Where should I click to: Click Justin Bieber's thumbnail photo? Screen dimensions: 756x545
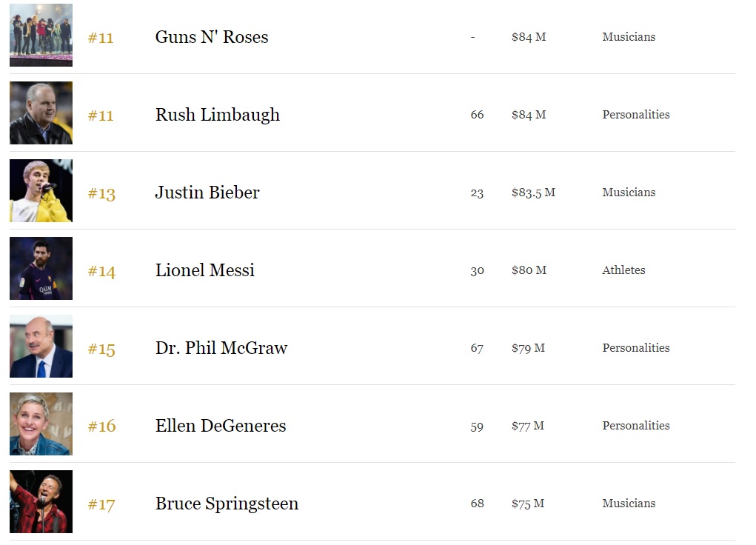click(x=41, y=191)
